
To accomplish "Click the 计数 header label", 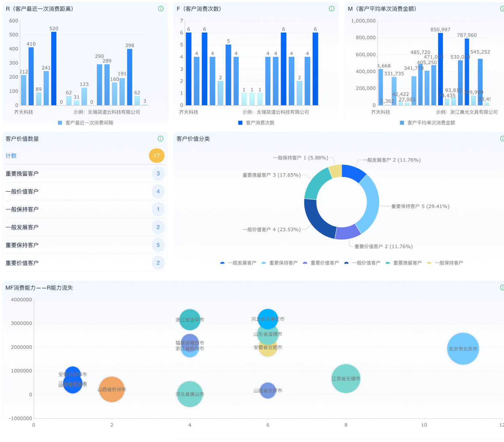I will pyautogui.click(x=11, y=156).
